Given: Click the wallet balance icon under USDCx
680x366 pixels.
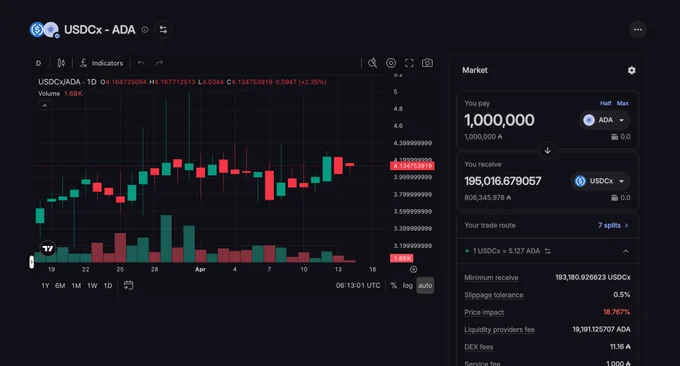Looking at the screenshot, I should click(x=614, y=198).
